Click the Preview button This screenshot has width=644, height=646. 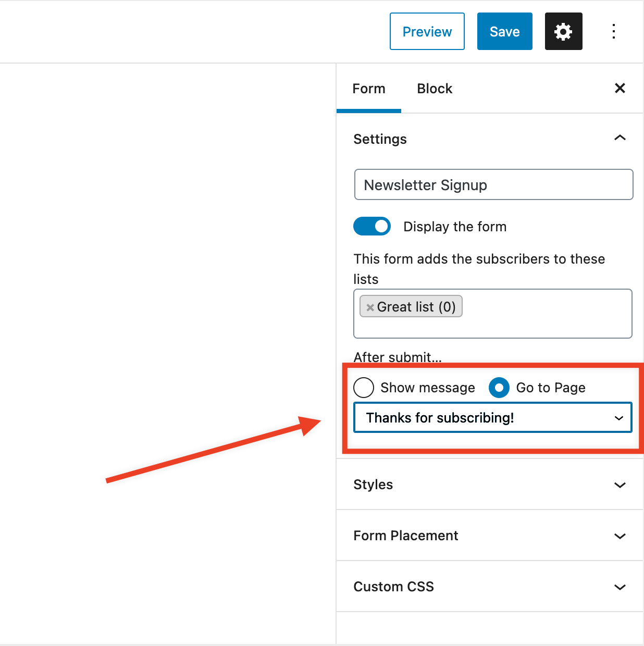pyautogui.click(x=427, y=31)
